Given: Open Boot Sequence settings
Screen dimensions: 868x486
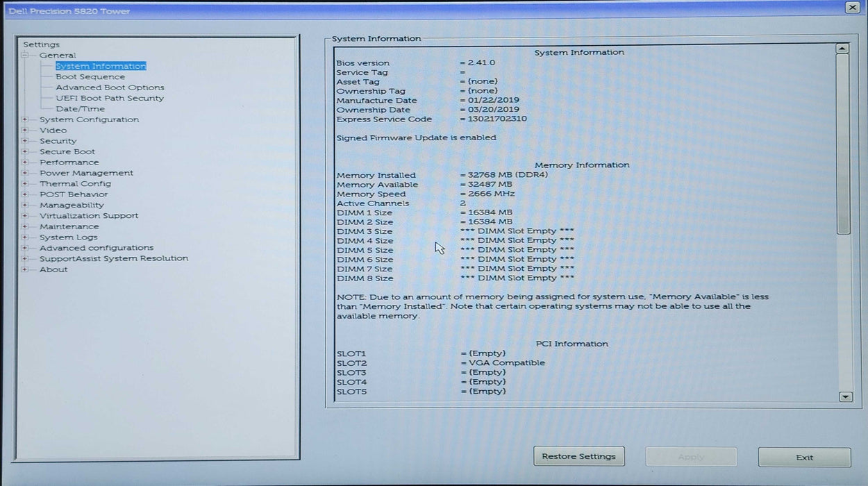Looking at the screenshot, I should click(x=90, y=77).
